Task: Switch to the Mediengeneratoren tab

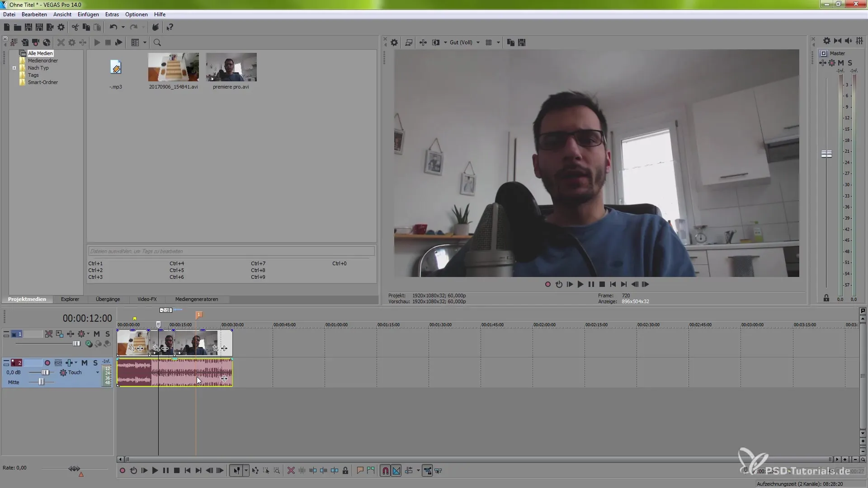Action: (x=197, y=299)
